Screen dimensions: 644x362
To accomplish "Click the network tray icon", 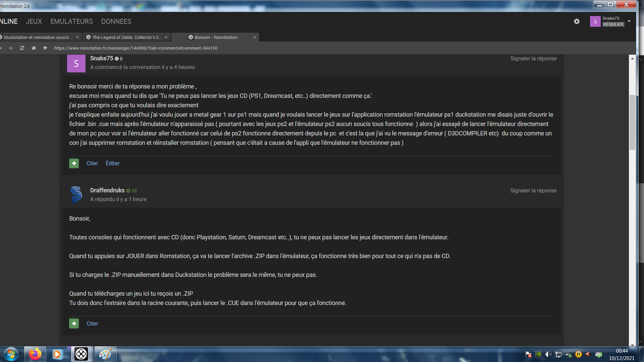I will [558, 354].
